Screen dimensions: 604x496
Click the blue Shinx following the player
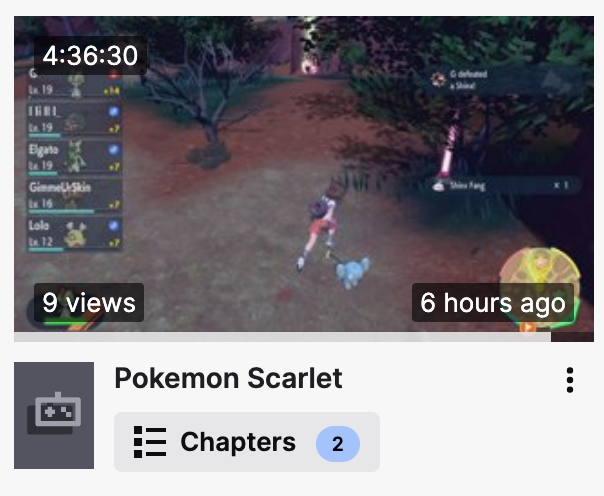click(352, 272)
